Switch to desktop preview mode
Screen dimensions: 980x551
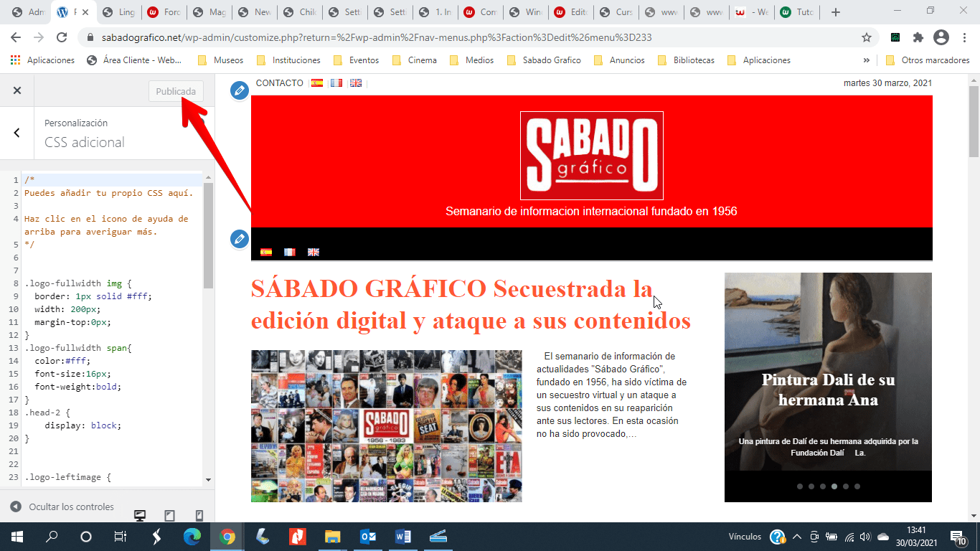coord(140,516)
